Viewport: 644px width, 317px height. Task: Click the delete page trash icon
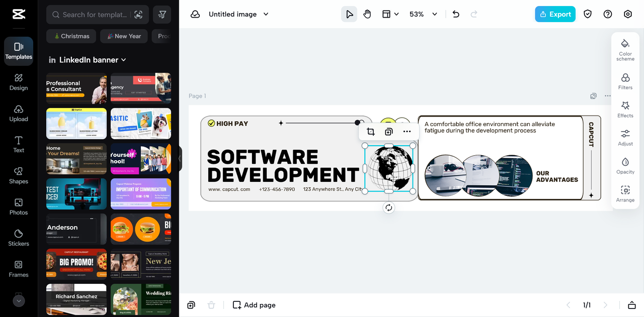coord(211,305)
